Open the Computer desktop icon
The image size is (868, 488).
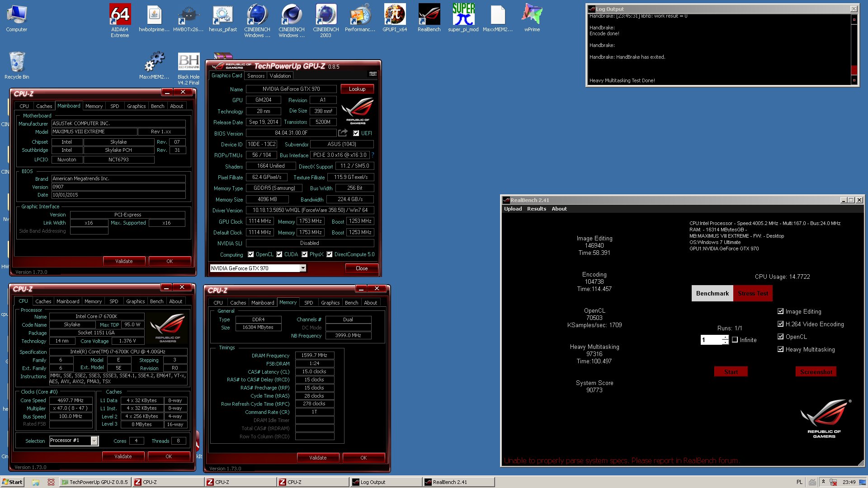[17, 18]
